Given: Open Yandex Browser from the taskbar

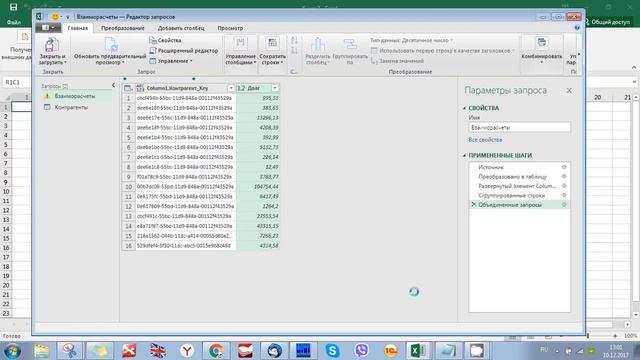Looking at the screenshot, I should pyautogui.click(x=187, y=350).
